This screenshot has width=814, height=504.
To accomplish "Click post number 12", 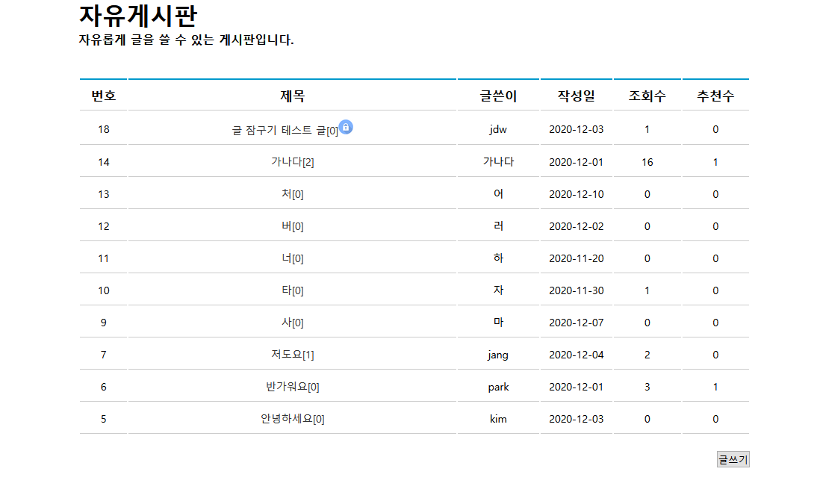I will click(103, 226).
